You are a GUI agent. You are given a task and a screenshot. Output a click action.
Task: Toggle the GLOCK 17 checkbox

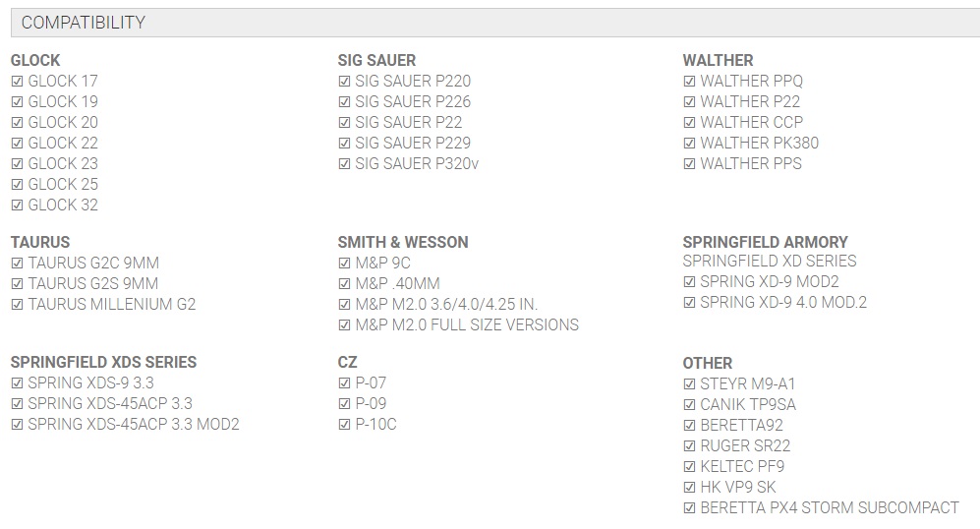pos(17,82)
